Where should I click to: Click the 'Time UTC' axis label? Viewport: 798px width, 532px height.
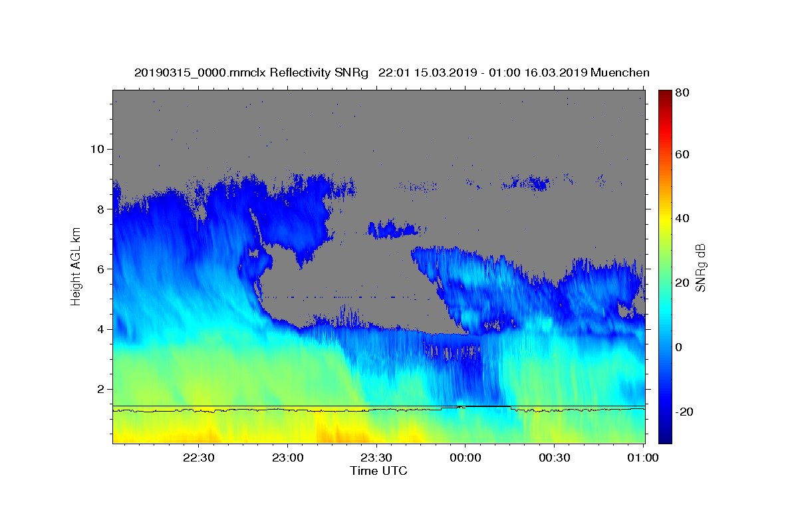pyautogui.click(x=378, y=471)
